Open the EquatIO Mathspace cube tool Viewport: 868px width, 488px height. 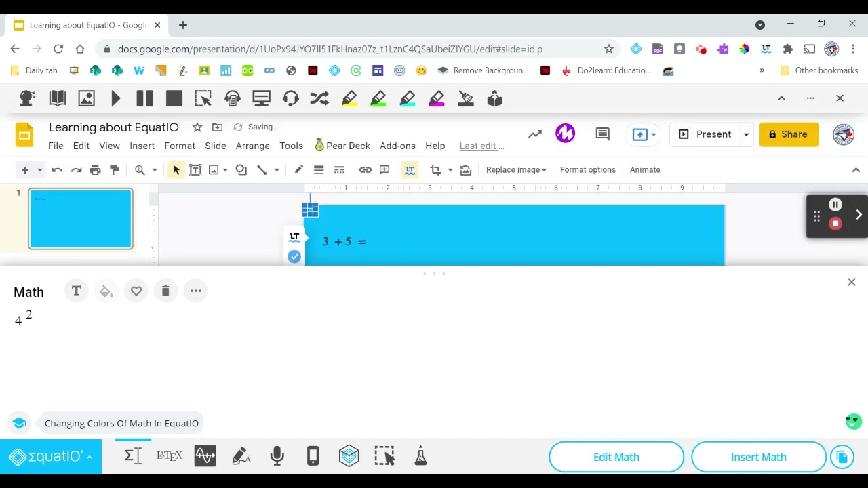coord(349,456)
